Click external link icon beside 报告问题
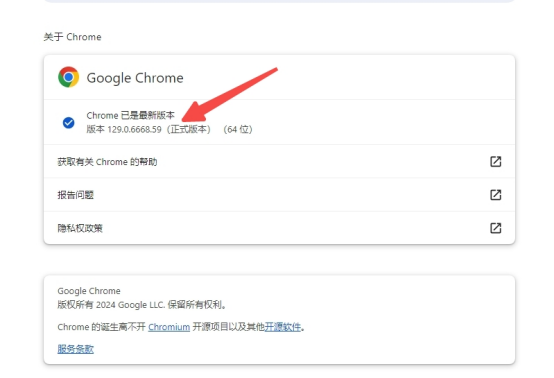Screen dimensions: 554x378 pyautogui.click(x=495, y=195)
